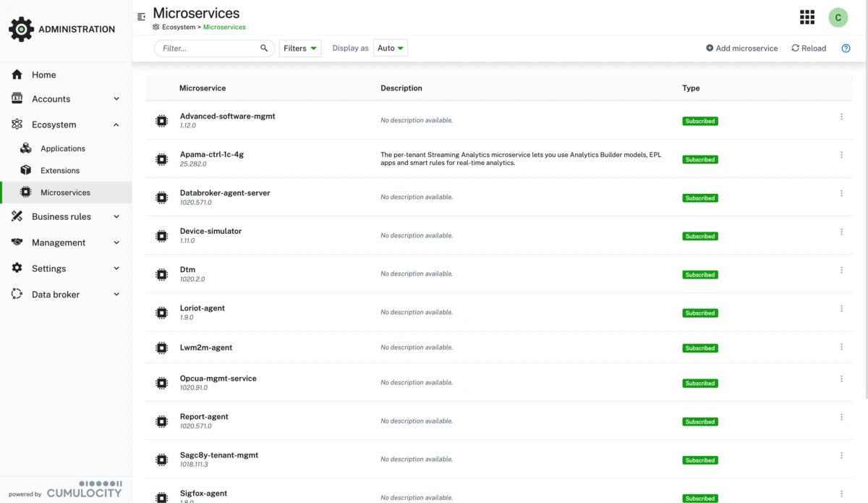
Task: Open actions menu for Opcua-mgmt-service row
Action: click(x=841, y=379)
